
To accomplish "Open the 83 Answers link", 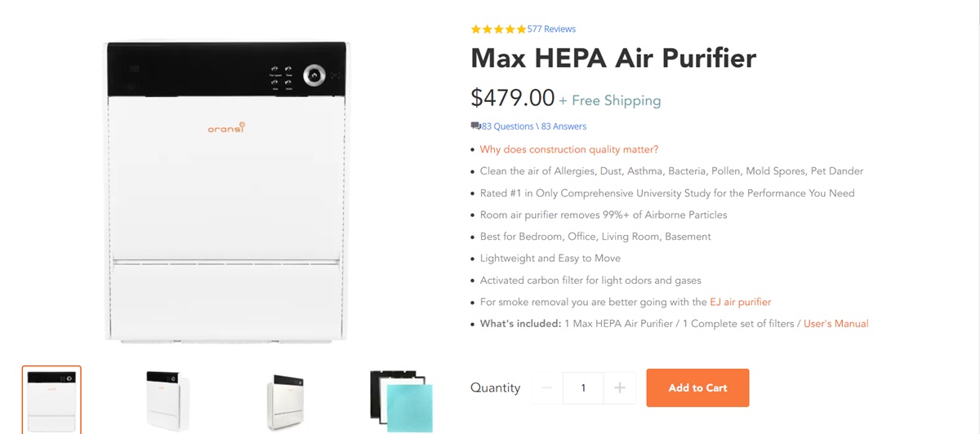I will [563, 126].
